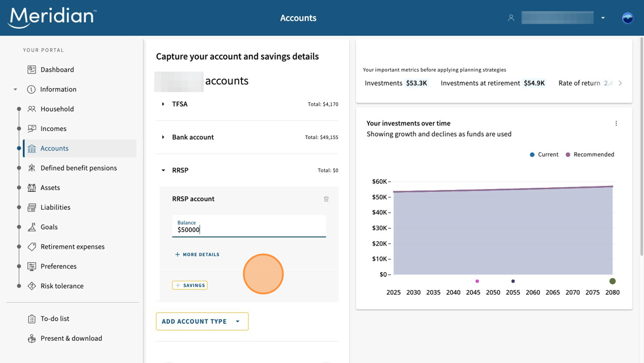This screenshot has width=644, height=363.
Task: Click the Household people icon
Action: pos(32,109)
